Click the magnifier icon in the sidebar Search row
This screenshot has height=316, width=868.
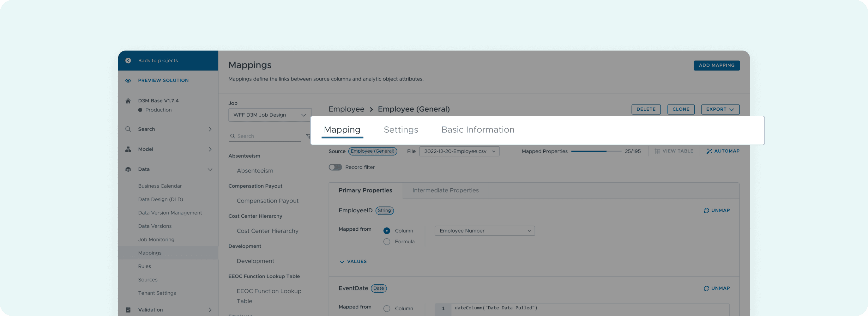coord(128,129)
